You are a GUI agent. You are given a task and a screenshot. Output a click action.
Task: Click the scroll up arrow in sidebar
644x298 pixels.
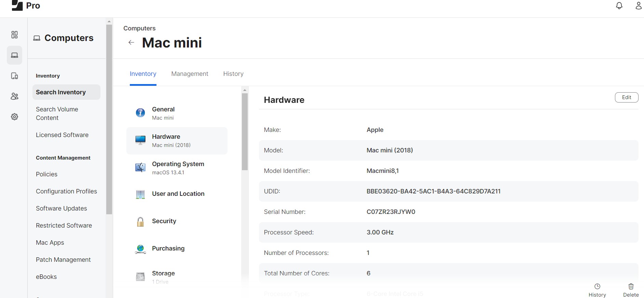tap(109, 21)
